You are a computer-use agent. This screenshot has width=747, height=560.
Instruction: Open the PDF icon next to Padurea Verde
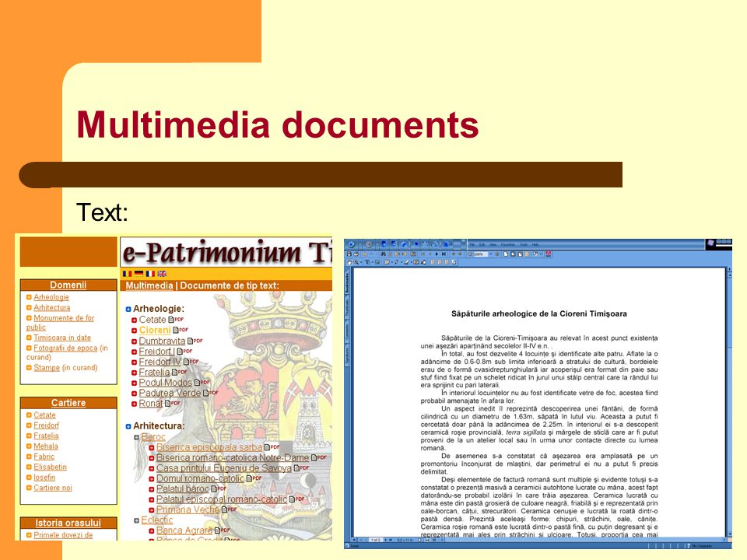(x=210, y=394)
